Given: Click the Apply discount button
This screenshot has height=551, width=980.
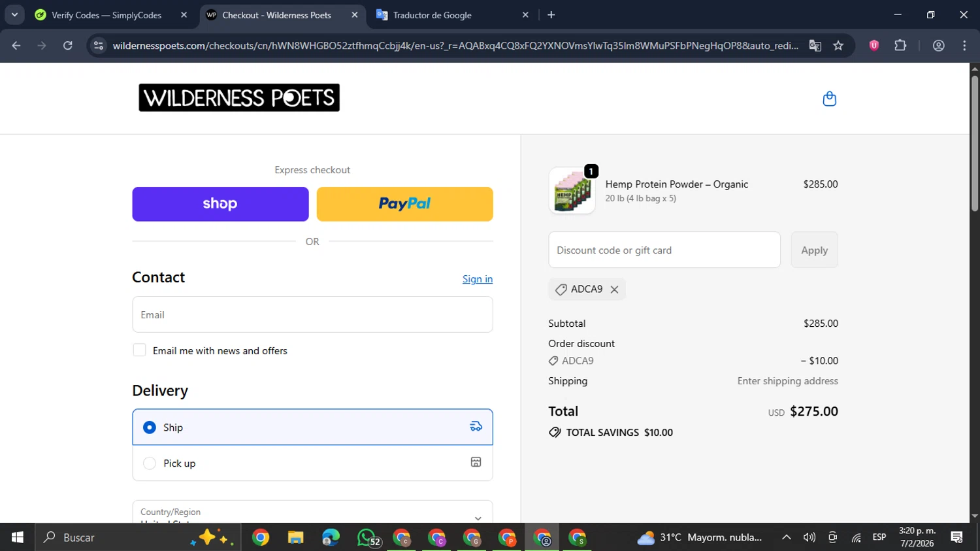Looking at the screenshot, I should [814, 250].
